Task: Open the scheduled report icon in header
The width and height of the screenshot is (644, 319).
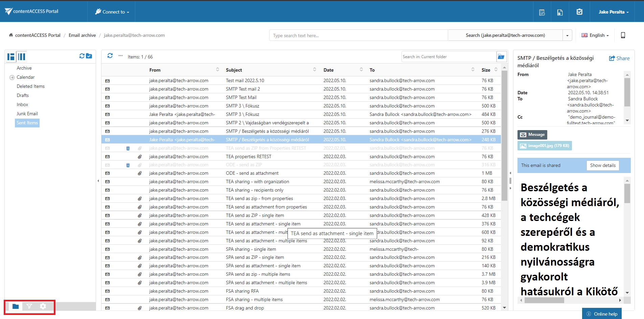Action: (x=542, y=13)
